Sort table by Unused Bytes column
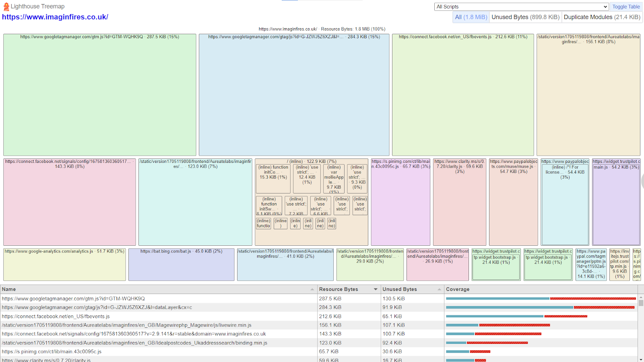Viewport: 644px width, 362px height. (412, 289)
